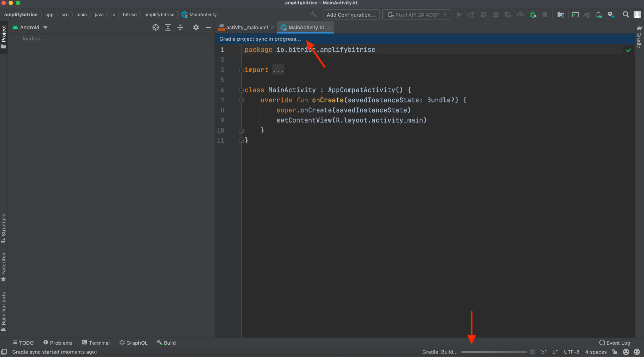Open the GraphQL tool window

point(133,343)
